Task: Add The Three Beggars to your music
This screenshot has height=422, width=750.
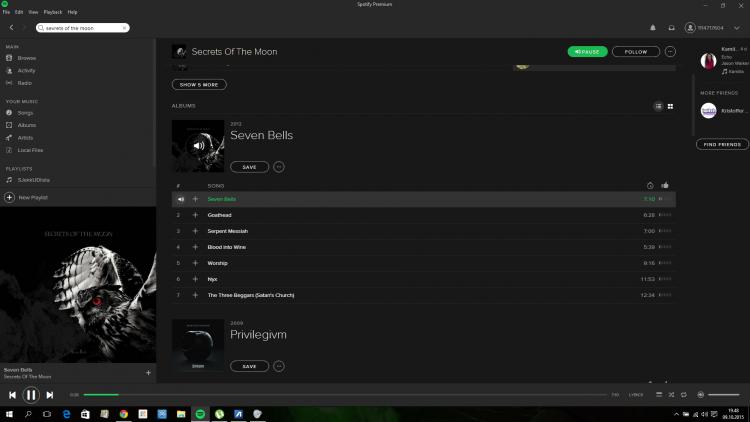Action: (195, 295)
